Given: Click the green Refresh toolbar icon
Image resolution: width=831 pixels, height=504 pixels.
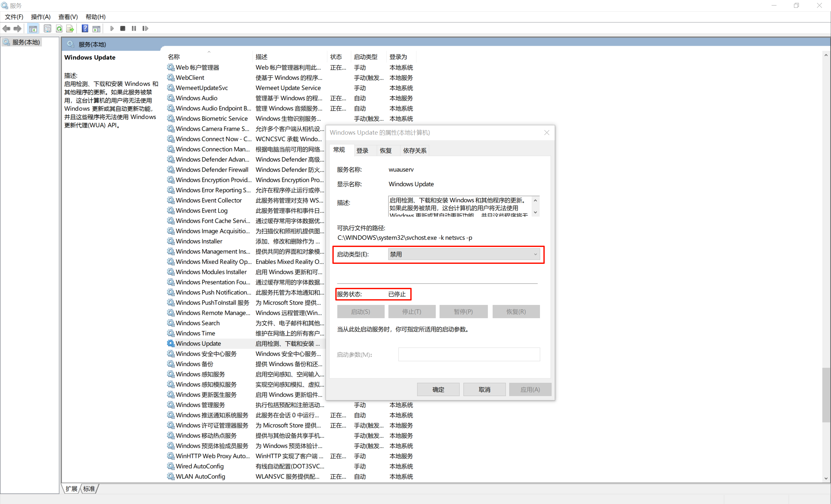Looking at the screenshot, I should 59,29.
